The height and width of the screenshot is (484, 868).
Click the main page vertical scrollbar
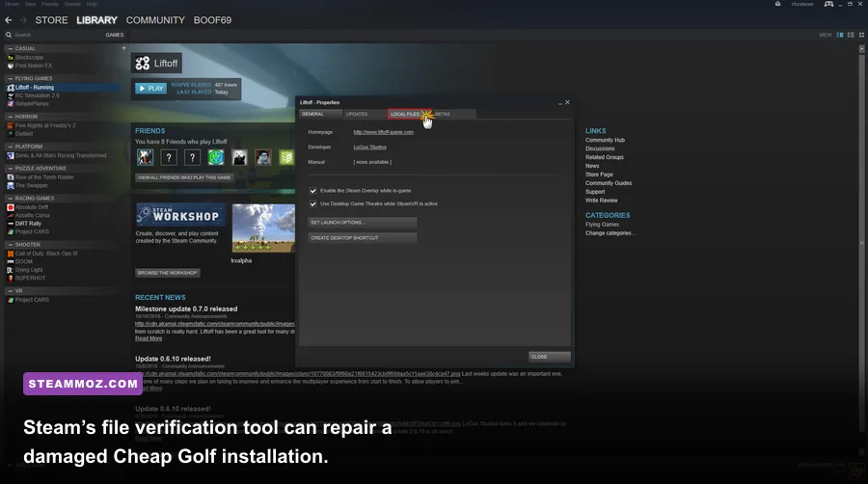[x=861, y=243]
